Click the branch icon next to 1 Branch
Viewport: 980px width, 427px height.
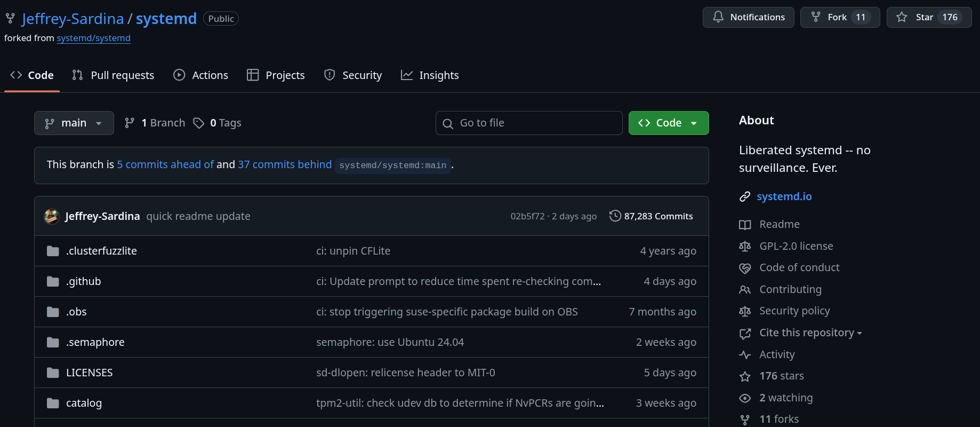130,123
